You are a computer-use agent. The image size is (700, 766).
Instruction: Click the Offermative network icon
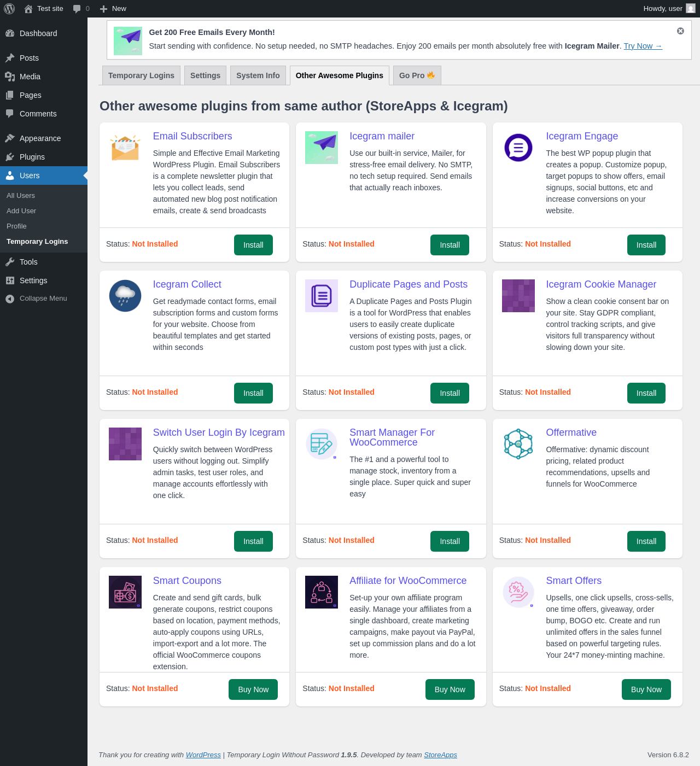(x=518, y=444)
